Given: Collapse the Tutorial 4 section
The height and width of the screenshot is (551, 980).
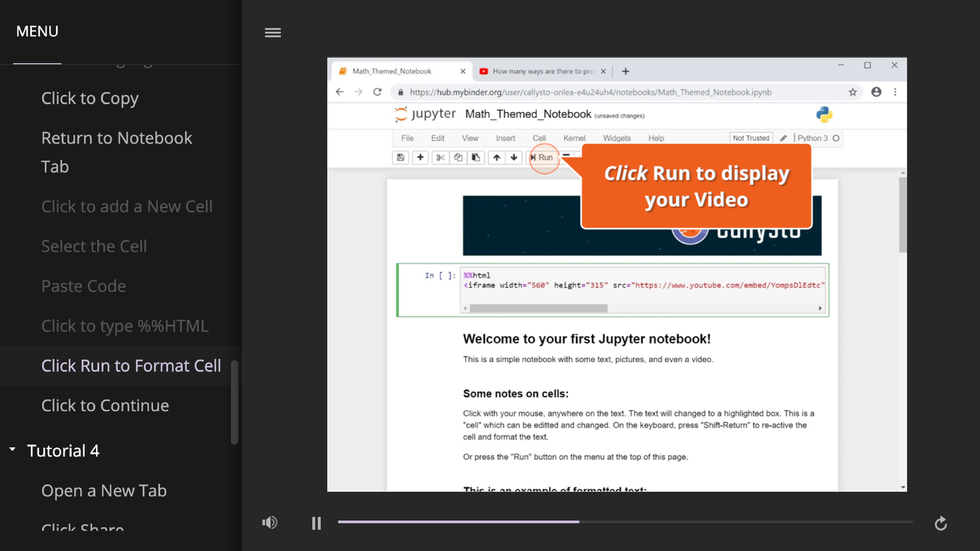Looking at the screenshot, I should click(13, 450).
